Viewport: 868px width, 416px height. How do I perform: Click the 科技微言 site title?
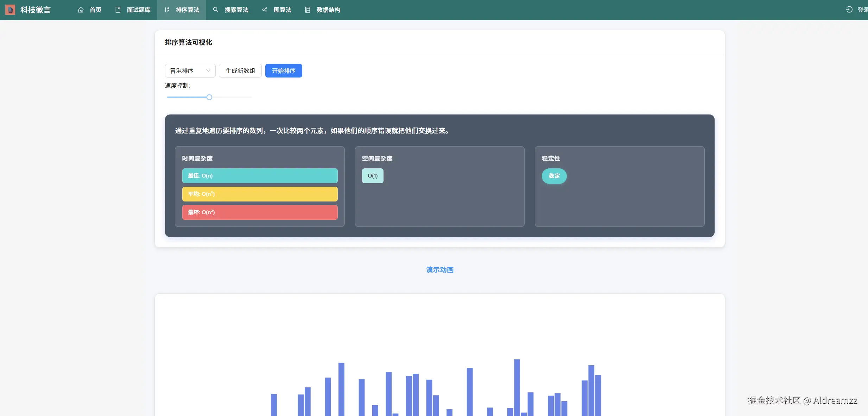(x=35, y=10)
